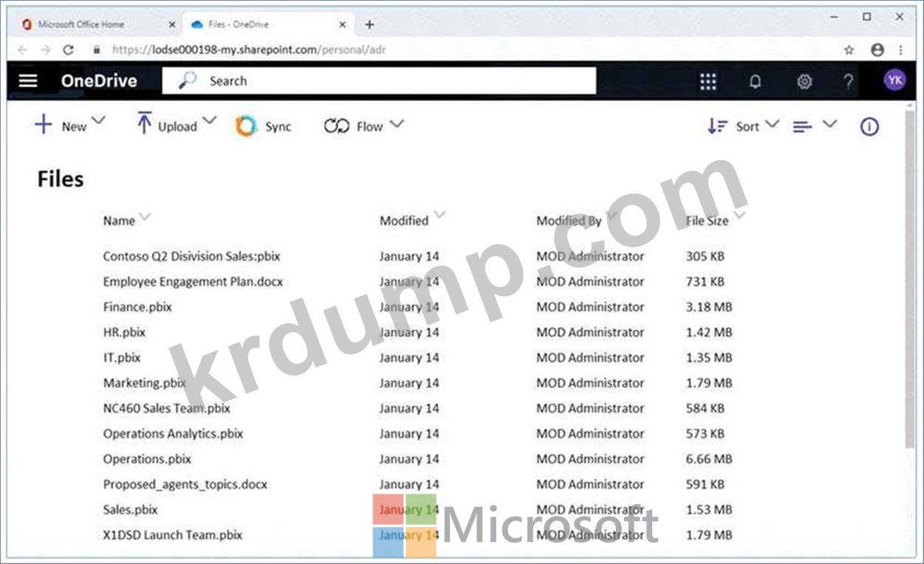Screen dimensions: 924x564
Task: Click the 573 KB file size
Action: pyautogui.click(x=705, y=433)
